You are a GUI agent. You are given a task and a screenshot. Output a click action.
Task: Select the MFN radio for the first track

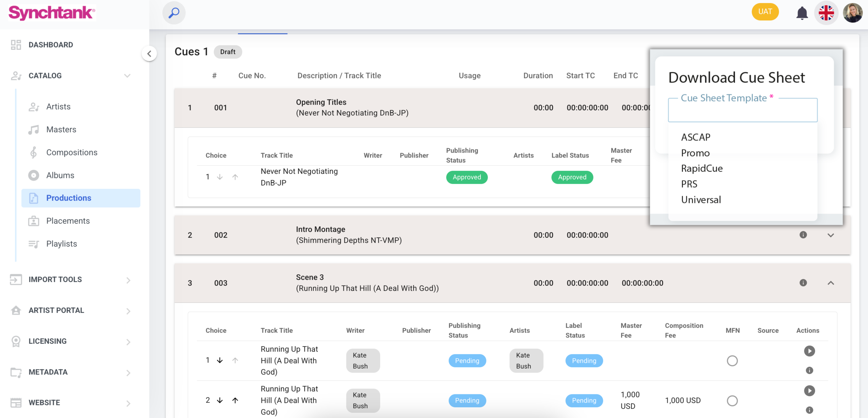click(x=732, y=360)
